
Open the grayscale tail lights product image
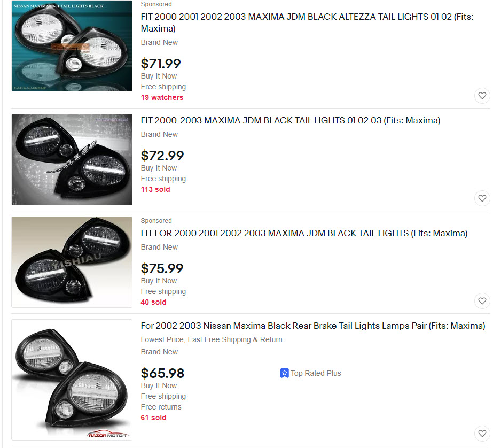tap(72, 159)
